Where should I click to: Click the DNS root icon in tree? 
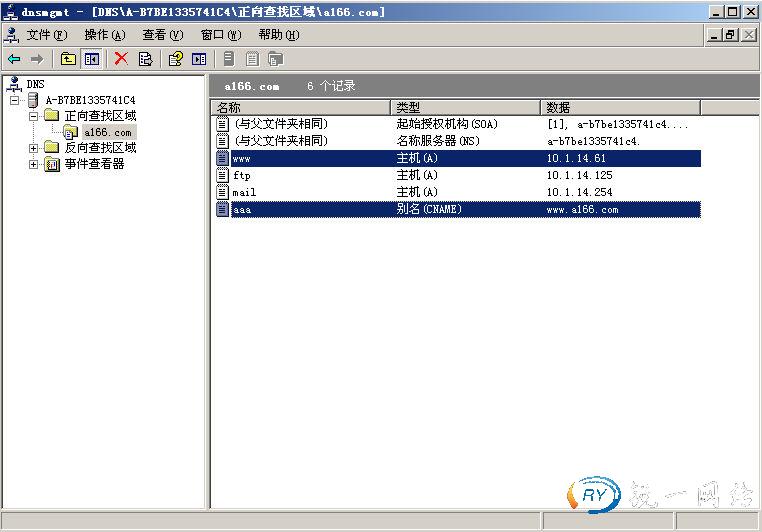[14, 84]
